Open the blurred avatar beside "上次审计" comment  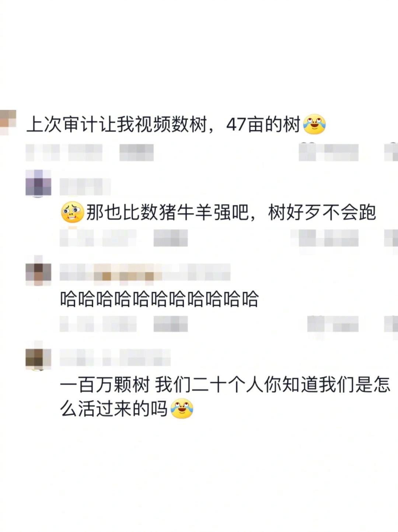(8, 122)
